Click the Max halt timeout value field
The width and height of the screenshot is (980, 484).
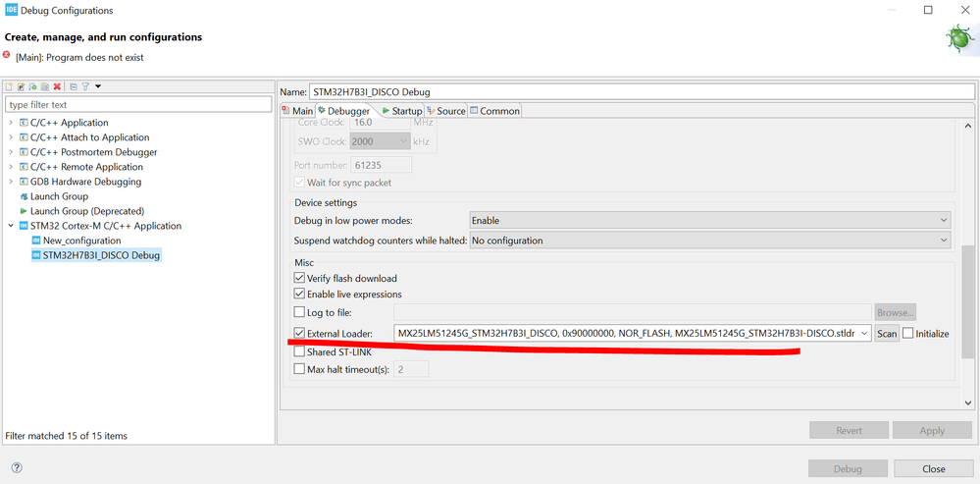[x=411, y=369]
